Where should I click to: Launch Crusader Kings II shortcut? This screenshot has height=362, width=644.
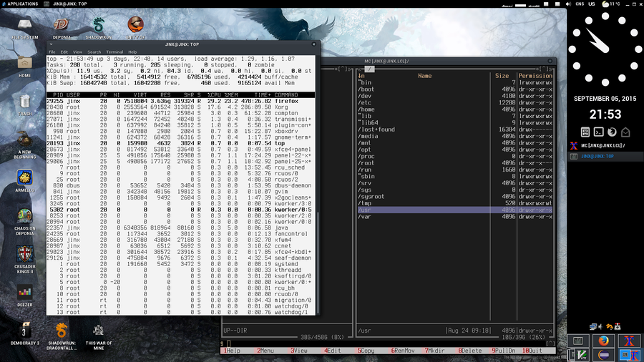tap(24, 260)
